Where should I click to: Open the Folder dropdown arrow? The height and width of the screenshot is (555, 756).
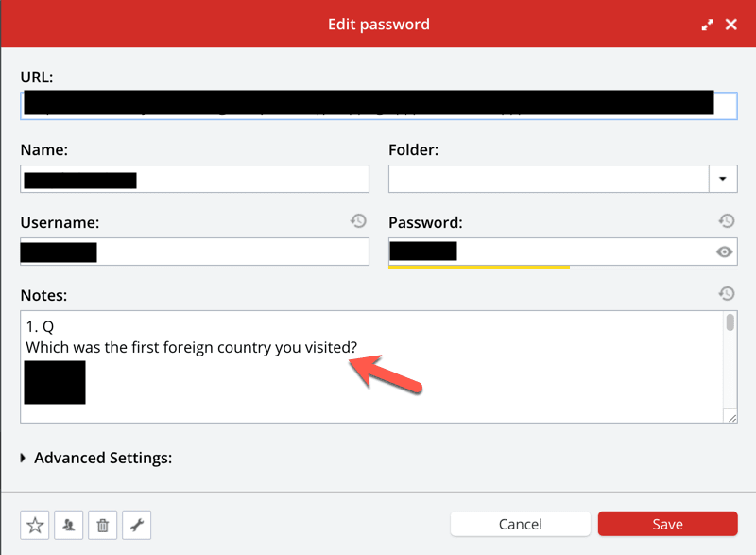pos(723,178)
